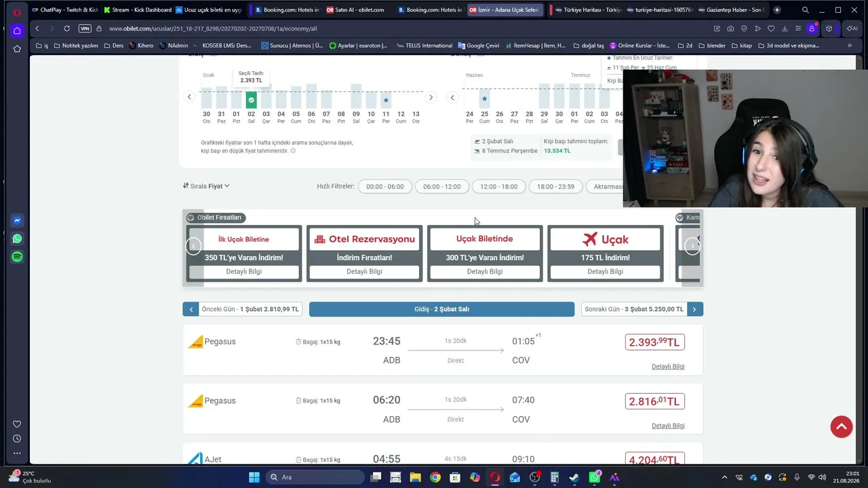Open bookmarks star in Opera sidebar
Viewport: 868px width, 488px height.
[x=17, y=49]
